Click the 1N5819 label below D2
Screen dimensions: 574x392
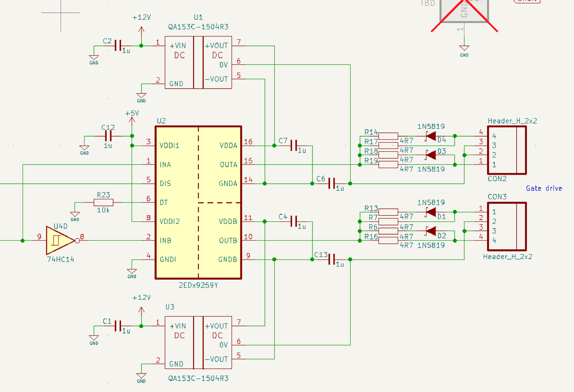tap(431, 245)
